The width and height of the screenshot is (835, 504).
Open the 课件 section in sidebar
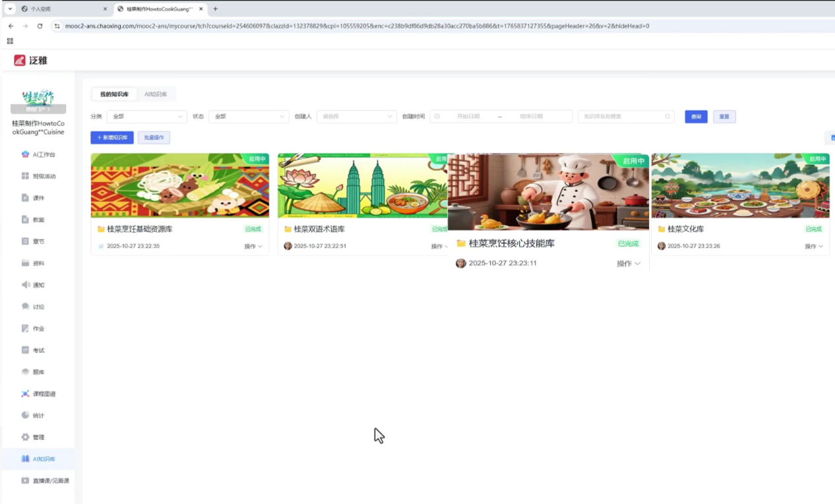coord(36,197)
